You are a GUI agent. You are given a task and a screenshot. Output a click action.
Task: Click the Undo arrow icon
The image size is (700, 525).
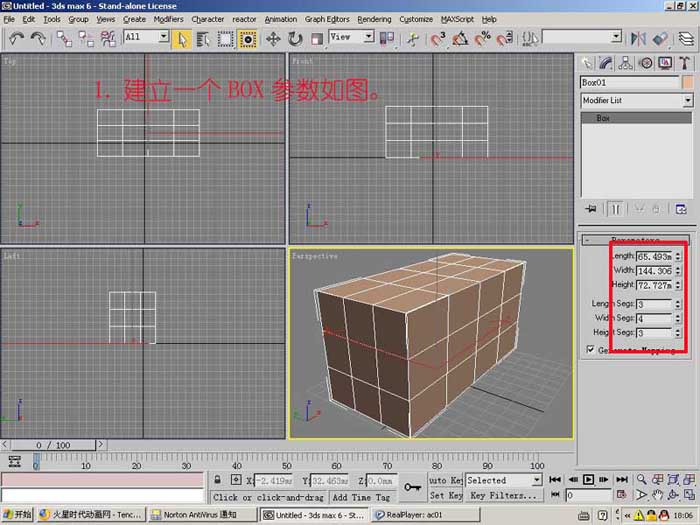17,38
